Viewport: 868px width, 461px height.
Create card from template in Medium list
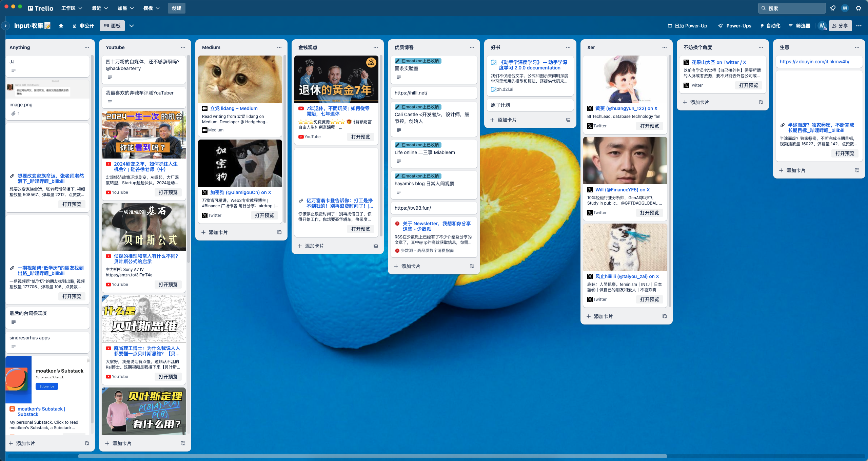click(x=279, y=232)
